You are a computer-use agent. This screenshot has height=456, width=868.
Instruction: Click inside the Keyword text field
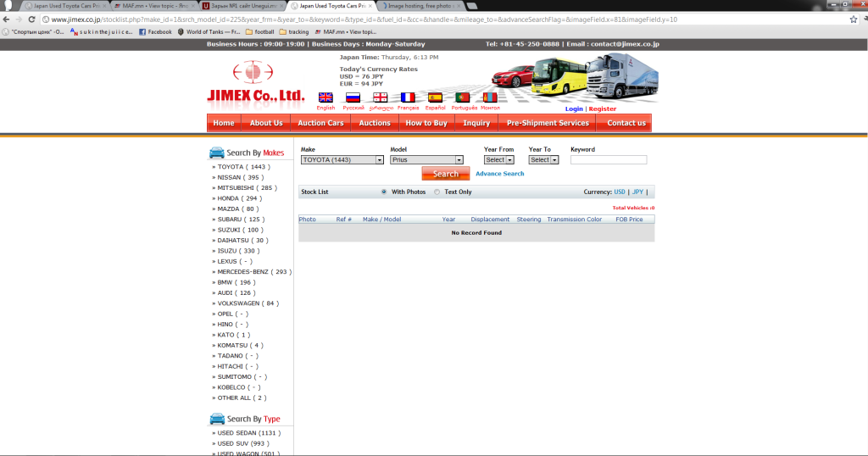click(608, 159)
